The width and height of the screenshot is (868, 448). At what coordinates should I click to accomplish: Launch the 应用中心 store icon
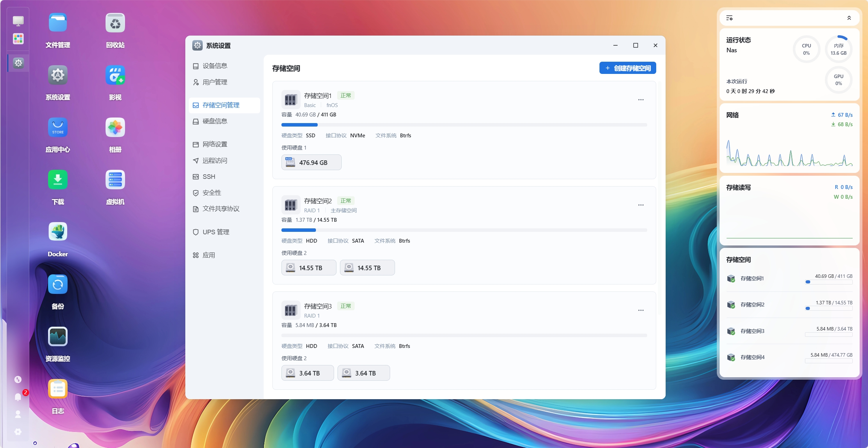click(58, 128)
